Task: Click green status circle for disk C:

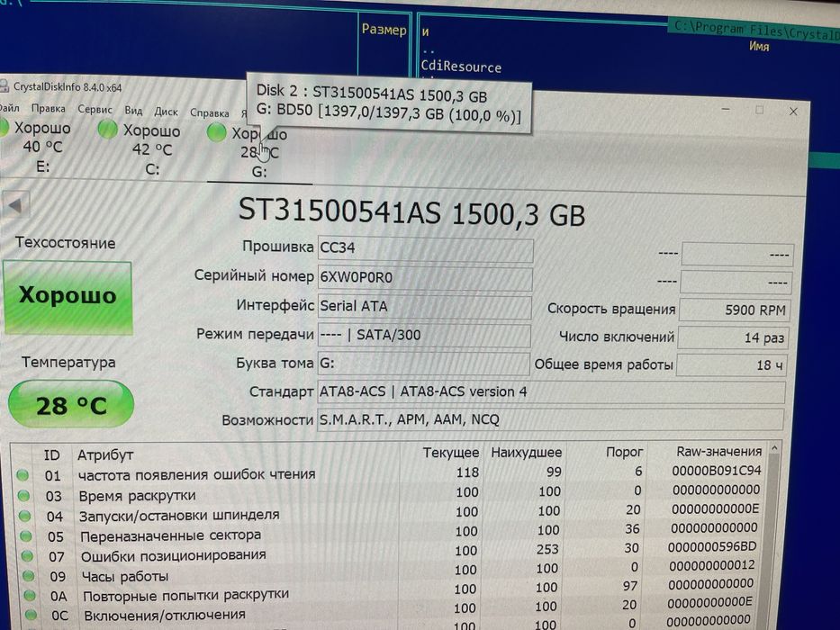Action: click(x=108, y=130)
